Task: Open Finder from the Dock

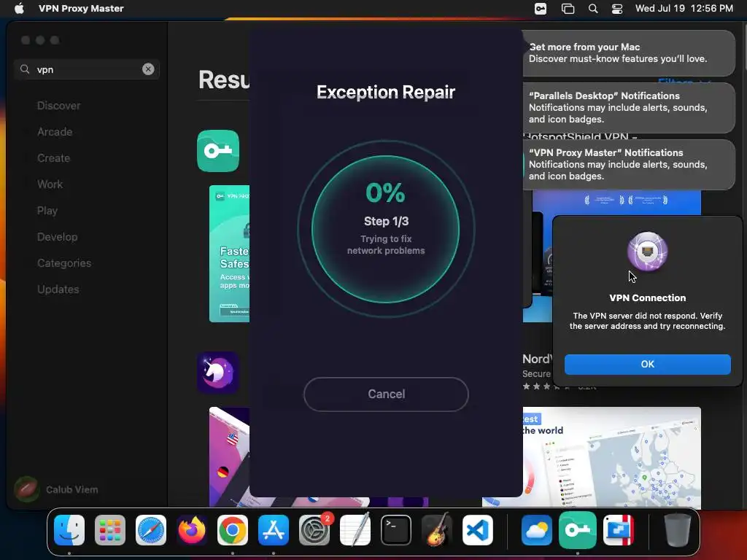Action: click(x=69, y=530)
